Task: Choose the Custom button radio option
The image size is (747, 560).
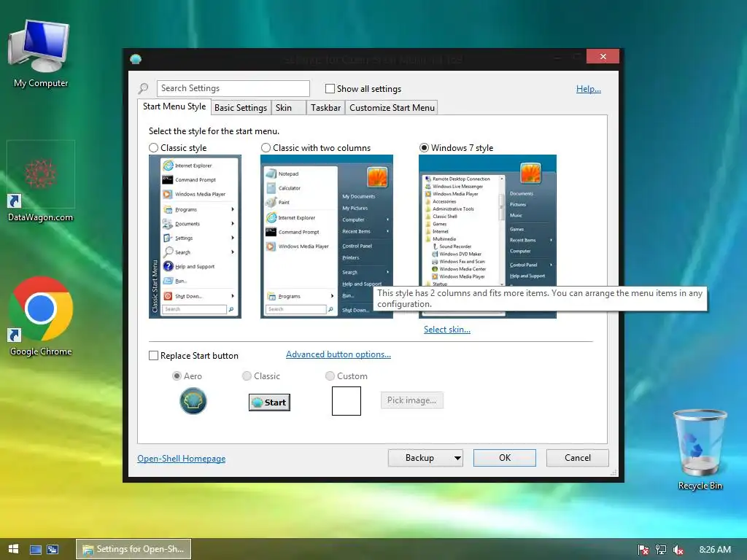Action: 330,376
